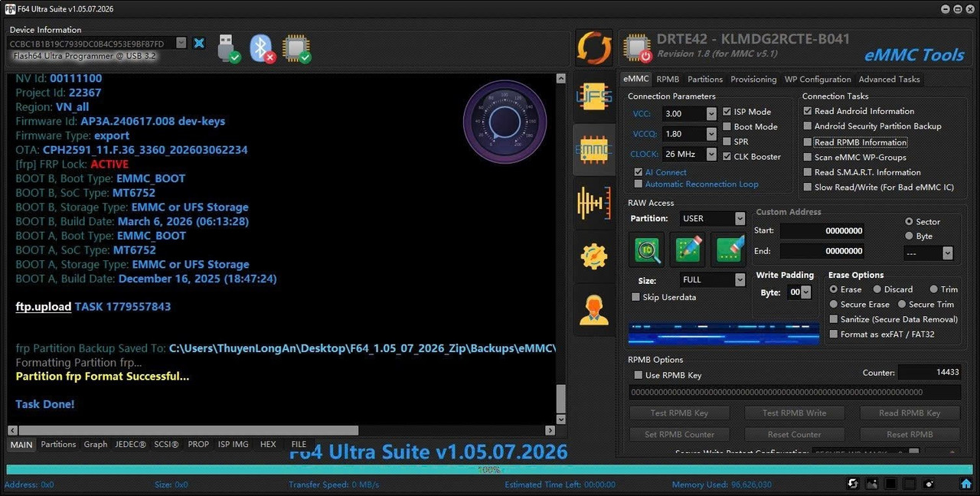Click the RAW Access read magnifier icon
Viewport: 980px width, 496px height.
coord(646,250)
